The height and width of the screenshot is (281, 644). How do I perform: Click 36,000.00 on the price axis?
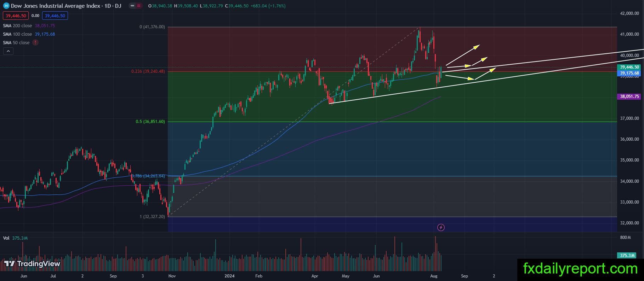click(x=629, y=139)
